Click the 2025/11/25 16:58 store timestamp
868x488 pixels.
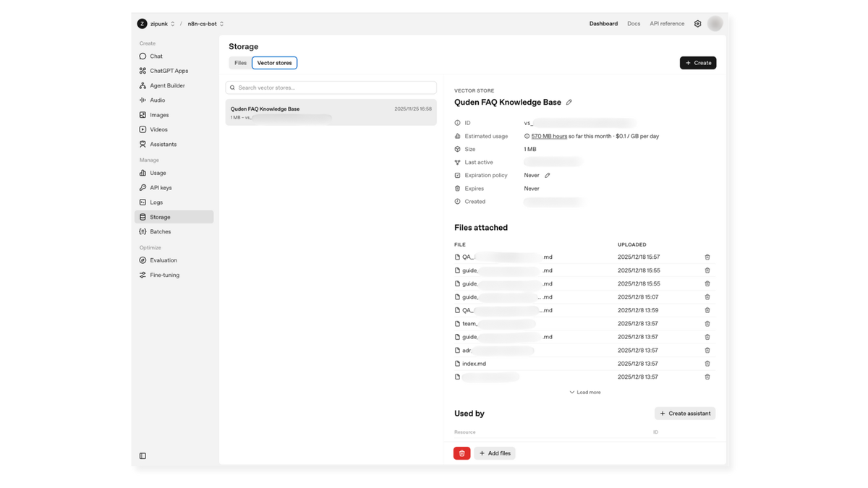pyautogui.click(x=413, y=109)
